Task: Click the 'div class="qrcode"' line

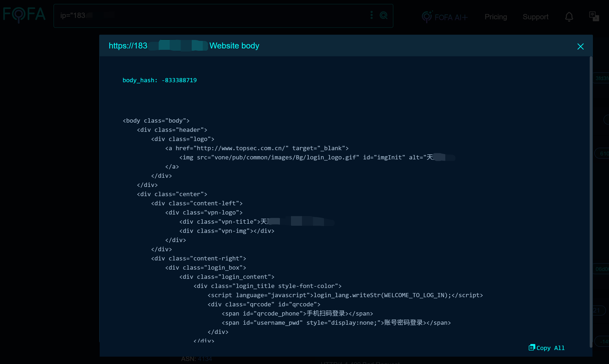Action: pyautogui.click(x=264, y=304)
